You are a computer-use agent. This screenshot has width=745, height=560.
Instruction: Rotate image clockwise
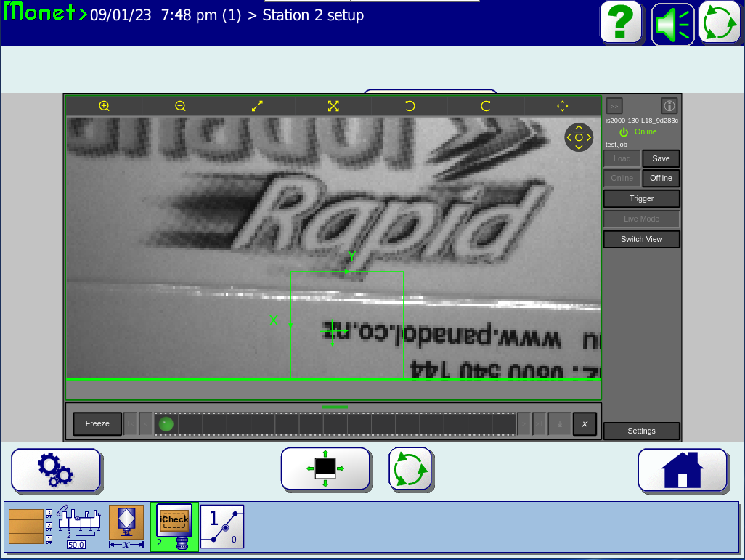coord(486,106)
